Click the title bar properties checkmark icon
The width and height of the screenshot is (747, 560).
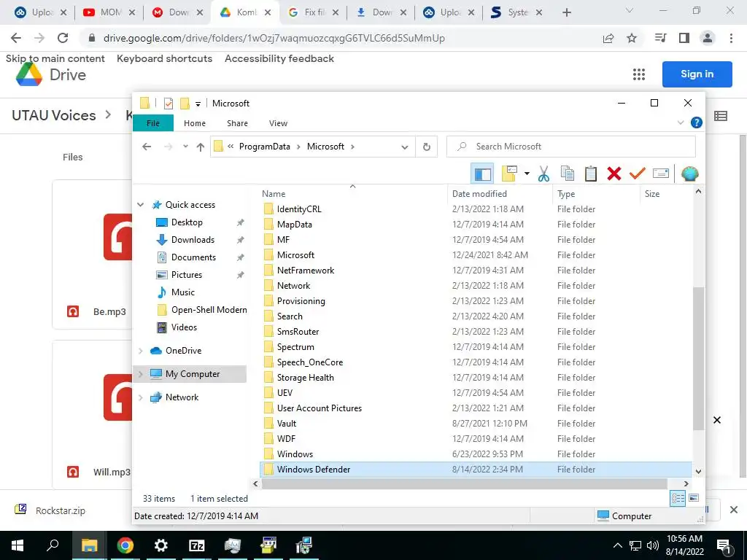pyautogui.click(x=169, y=104)
